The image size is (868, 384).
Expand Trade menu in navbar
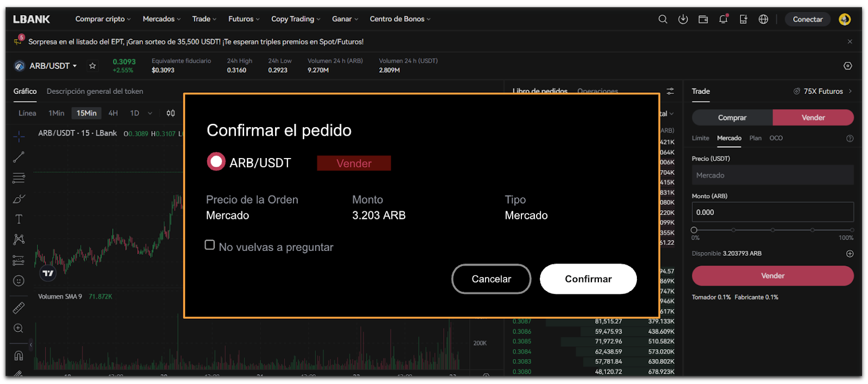(205, 19)
